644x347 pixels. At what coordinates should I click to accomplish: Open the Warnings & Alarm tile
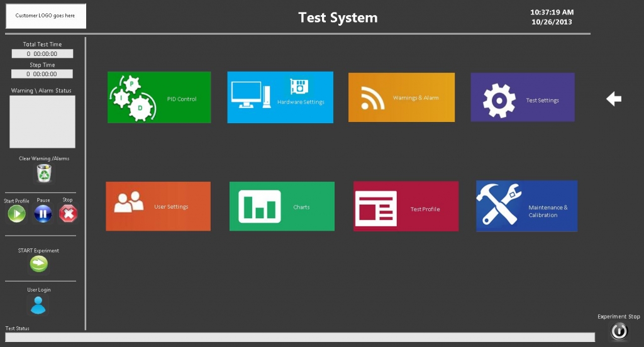[x=401, y=97]
